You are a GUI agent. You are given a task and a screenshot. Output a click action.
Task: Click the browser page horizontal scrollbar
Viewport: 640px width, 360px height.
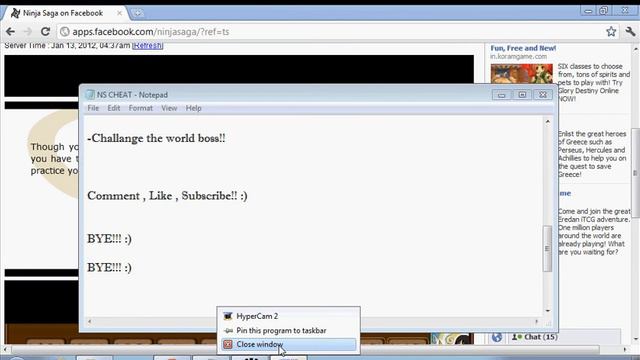(305, 349)
